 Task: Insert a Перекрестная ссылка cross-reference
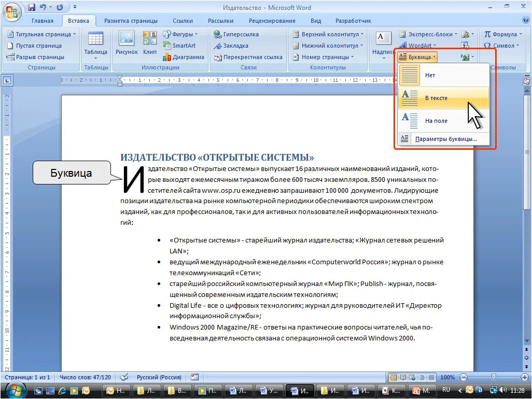[x=248, y=57]
